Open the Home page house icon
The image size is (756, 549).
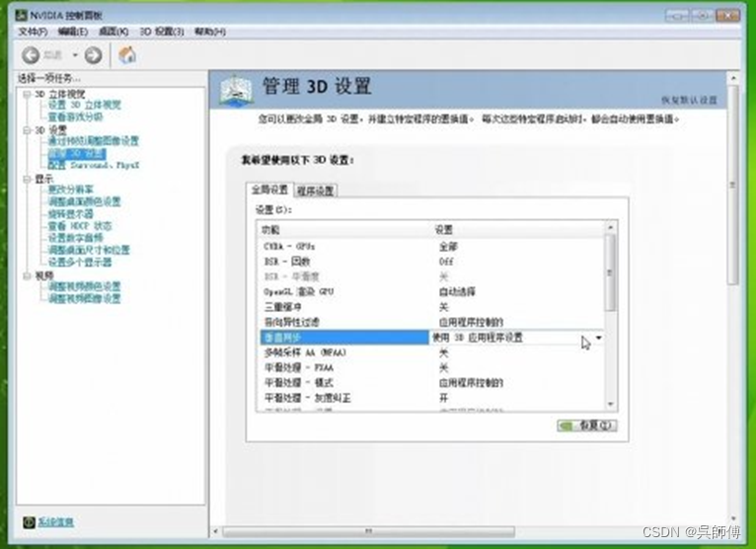point(127,55)
